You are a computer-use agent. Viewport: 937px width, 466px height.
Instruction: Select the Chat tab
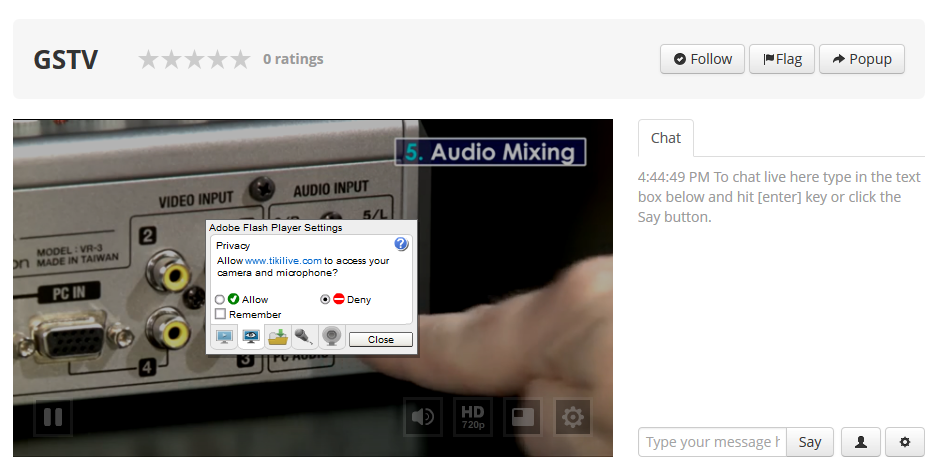tap(666, 138)
